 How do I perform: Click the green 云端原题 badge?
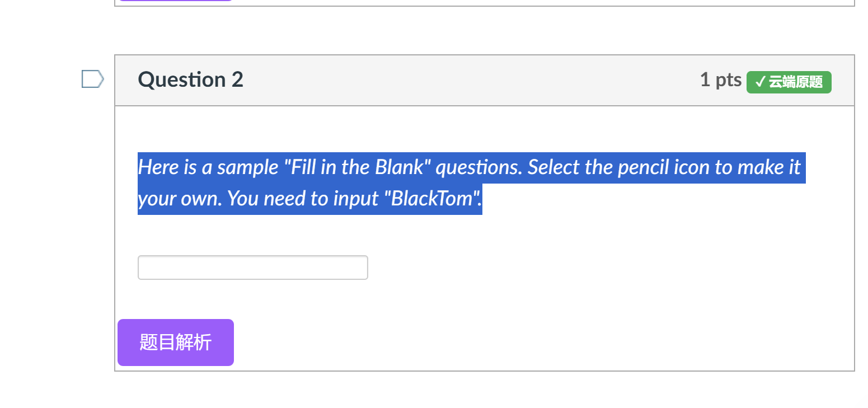789,82
